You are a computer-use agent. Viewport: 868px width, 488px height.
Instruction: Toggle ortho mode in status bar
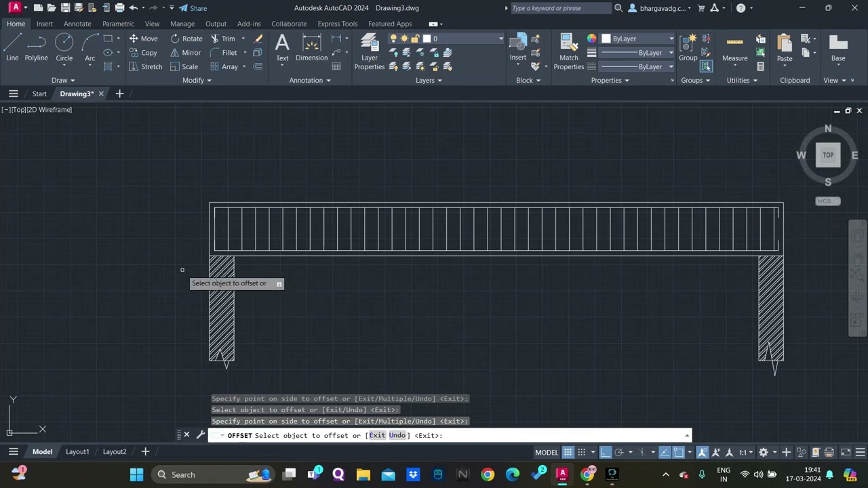(606, 452)
